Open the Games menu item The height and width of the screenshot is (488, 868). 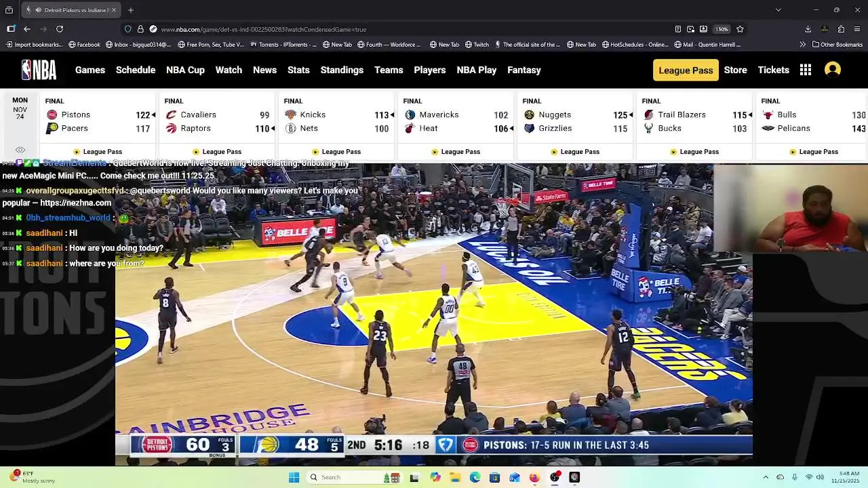tap(90, 70)
